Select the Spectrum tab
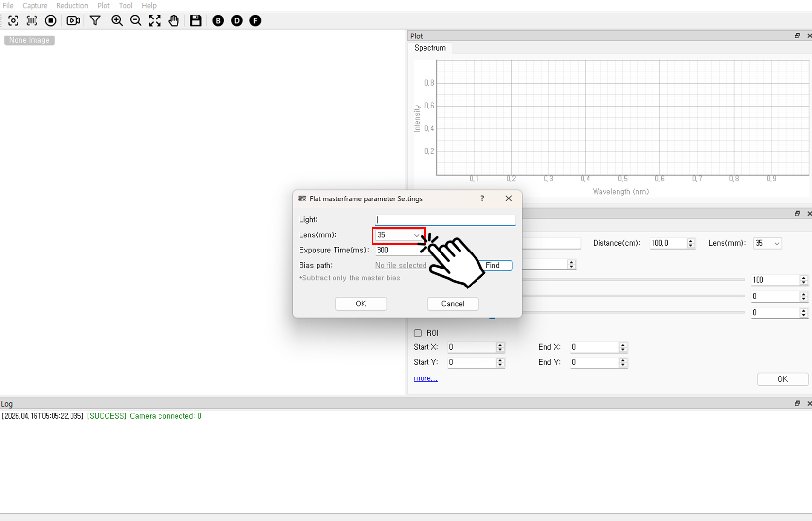This screenshot has height=521, width=812. (430, 48)
